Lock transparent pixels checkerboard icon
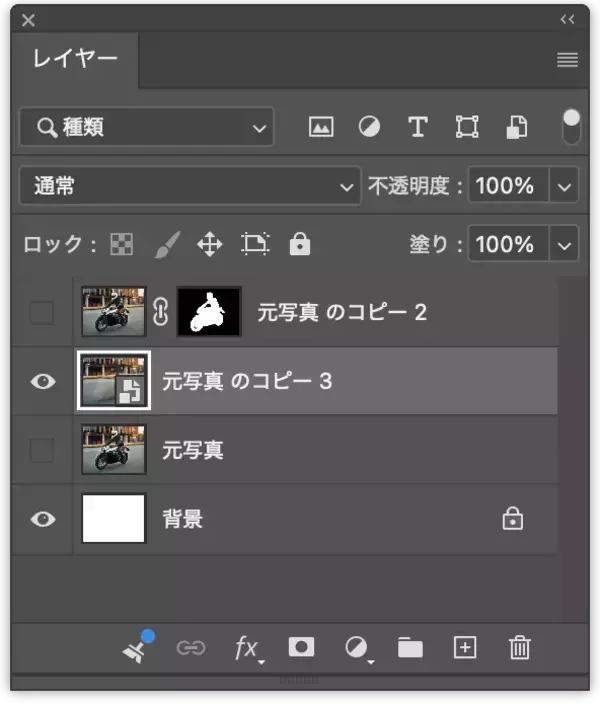Screen dimensions: 600x705 122,245
